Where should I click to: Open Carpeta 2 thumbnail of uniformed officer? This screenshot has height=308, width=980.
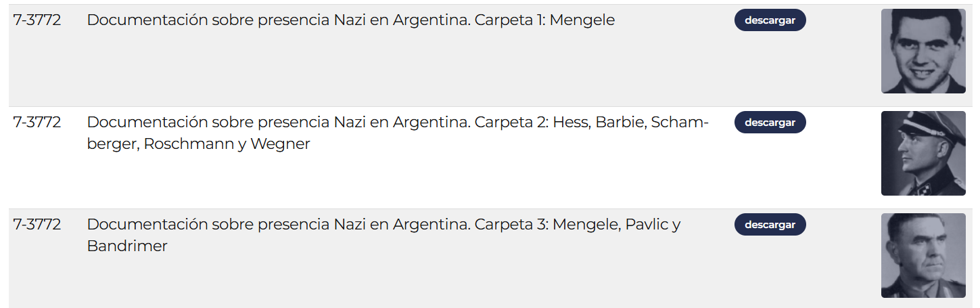pos(923,154)
